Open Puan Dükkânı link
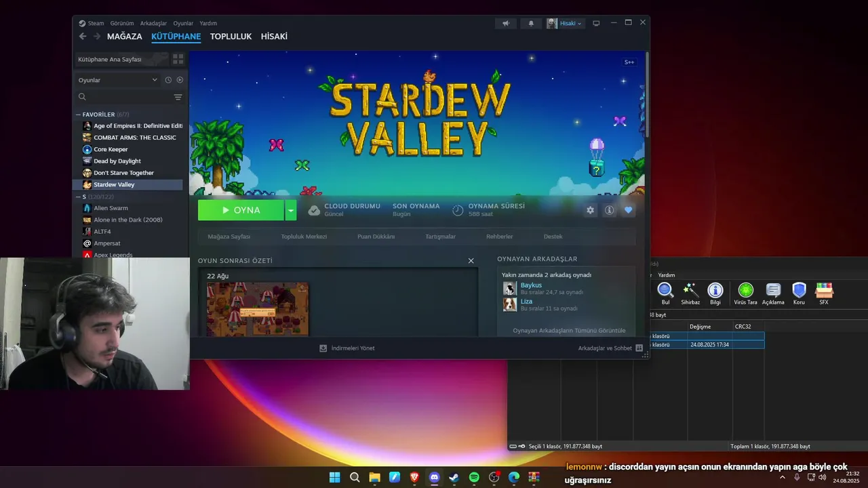The image size is (868, 488). coord(376,237)
